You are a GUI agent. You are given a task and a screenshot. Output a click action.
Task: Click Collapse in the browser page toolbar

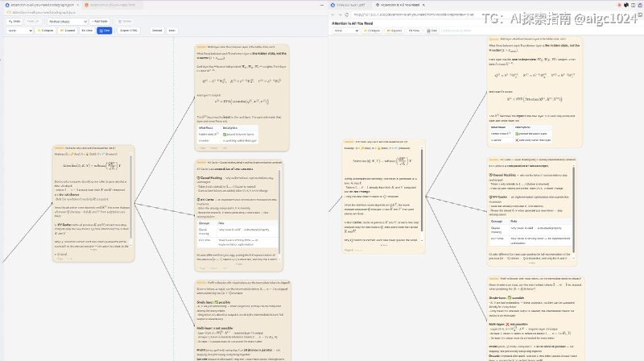pyautogui.click(x=372, y=31)
